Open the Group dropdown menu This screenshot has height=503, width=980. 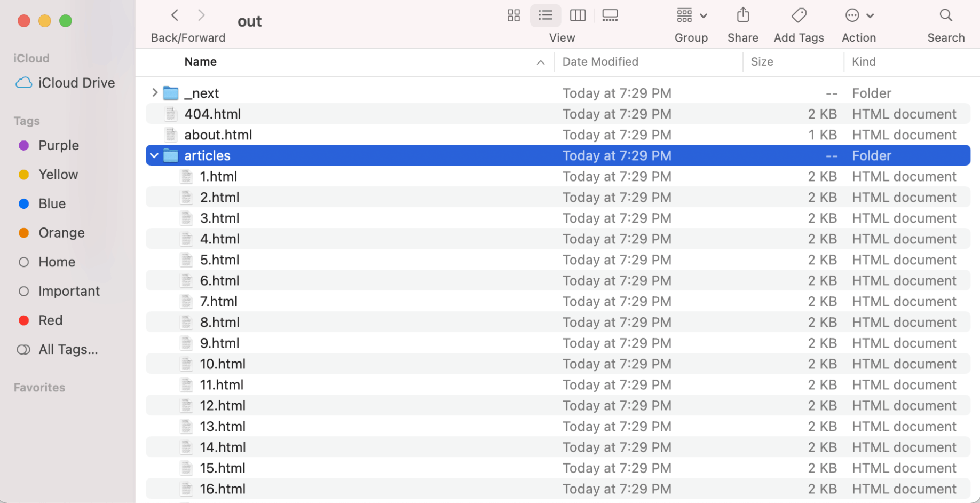tap(691, 15)
